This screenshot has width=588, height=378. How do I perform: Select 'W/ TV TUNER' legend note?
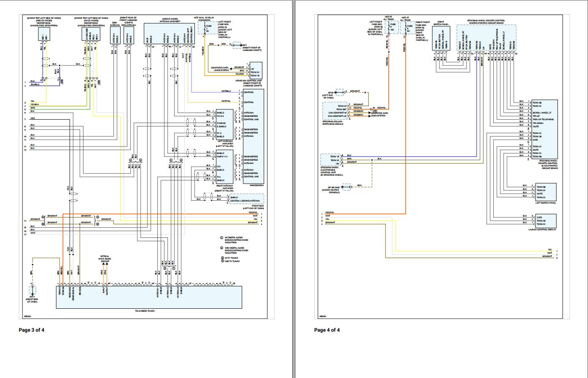[232, 258]
